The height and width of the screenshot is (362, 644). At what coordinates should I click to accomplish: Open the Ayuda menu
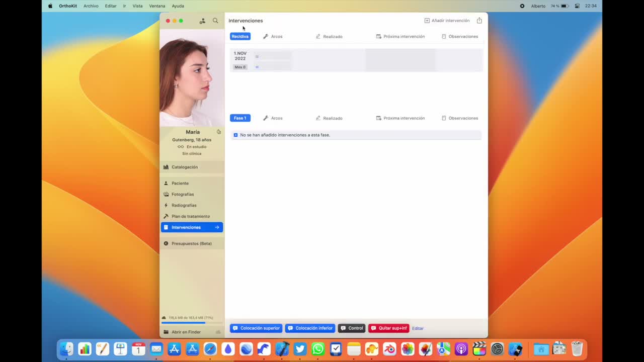pos(178,6)
